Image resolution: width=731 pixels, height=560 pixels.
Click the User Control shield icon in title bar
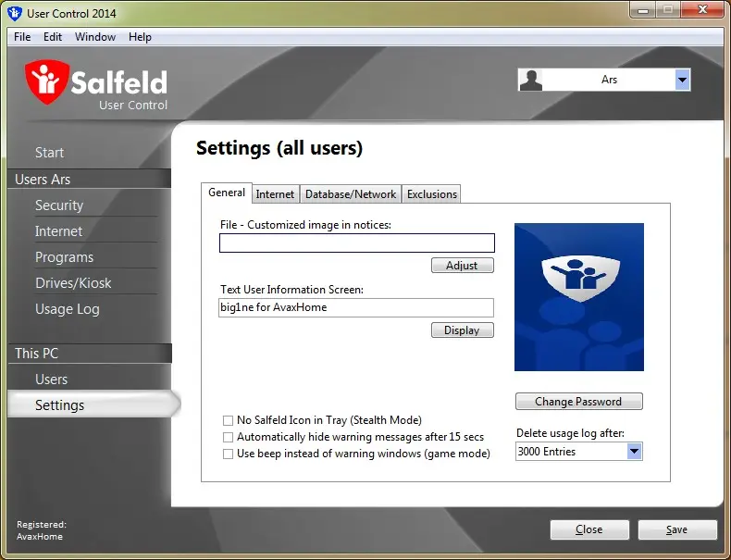pyautogui.click(x=15, y=13)
